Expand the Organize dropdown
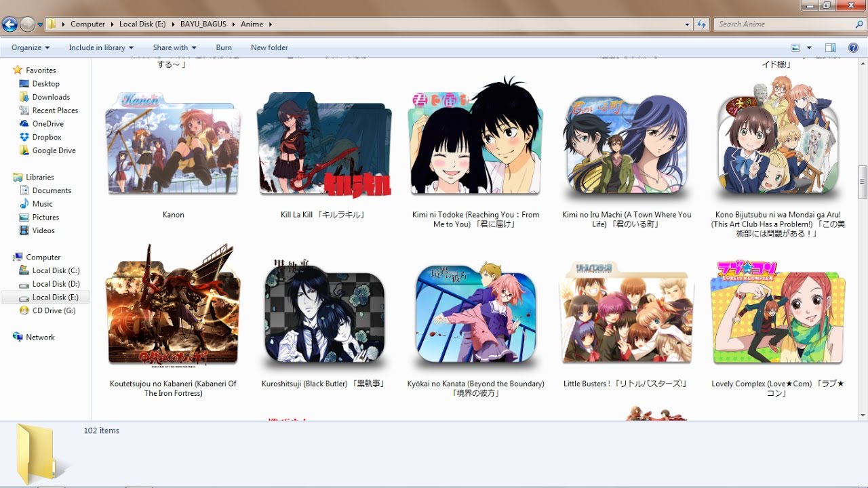The height and width of the screenshot is (488, 868). [29, 47]
